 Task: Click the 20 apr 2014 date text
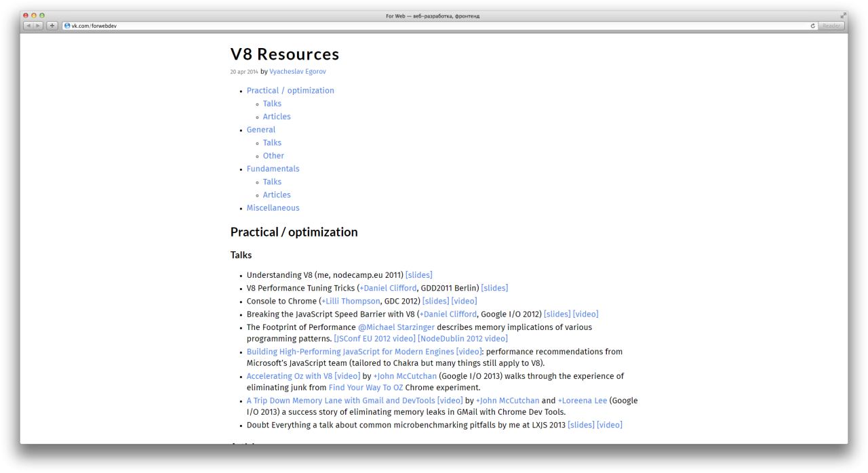click(x=244, y=71)
